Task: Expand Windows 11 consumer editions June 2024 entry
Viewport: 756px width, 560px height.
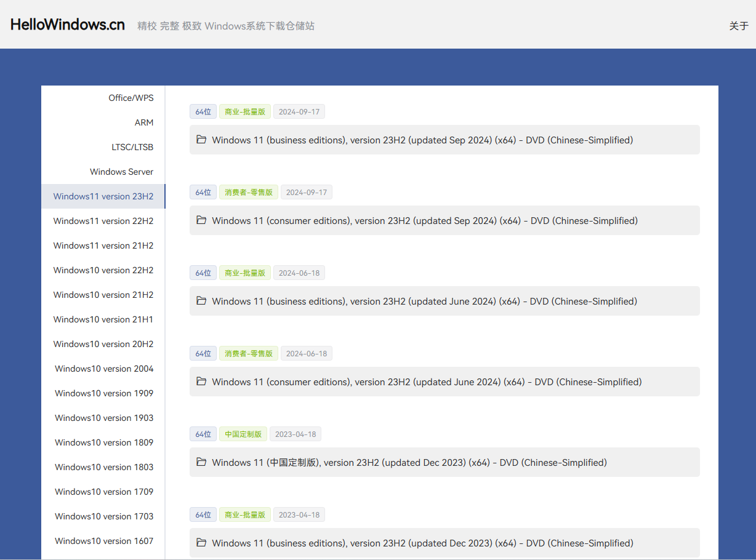Action: (427, 382)
